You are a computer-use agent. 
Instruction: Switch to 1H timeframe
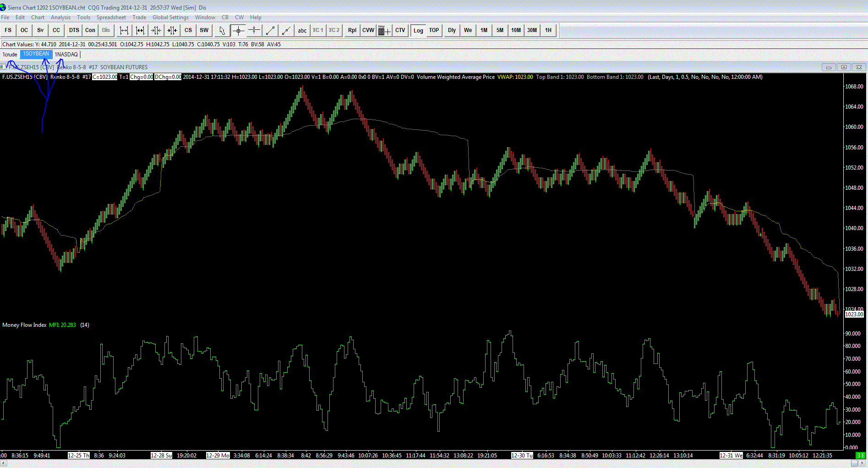pyautogui.click(x=548, y=30)
